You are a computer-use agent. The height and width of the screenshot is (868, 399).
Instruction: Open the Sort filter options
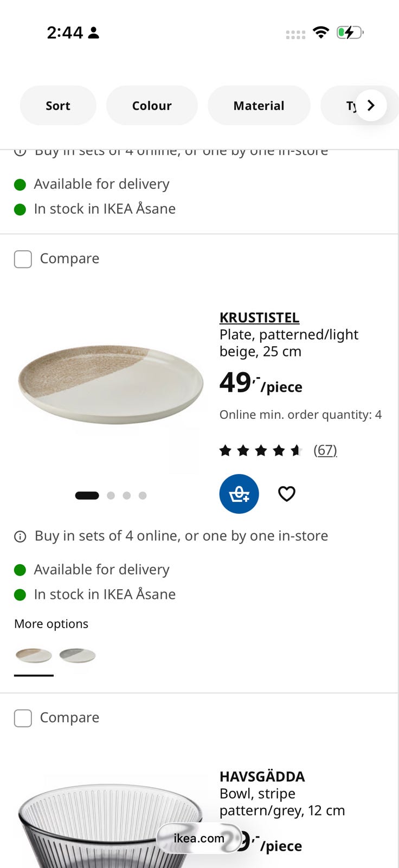tap(58, 105)
